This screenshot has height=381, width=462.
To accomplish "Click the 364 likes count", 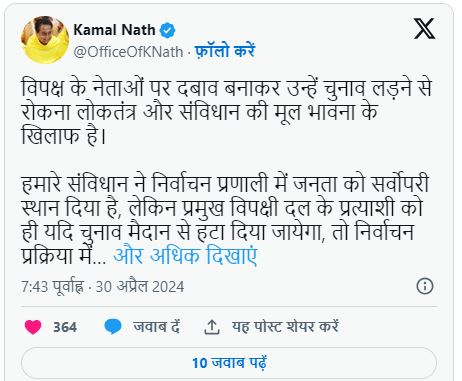I will click(65, 327).
